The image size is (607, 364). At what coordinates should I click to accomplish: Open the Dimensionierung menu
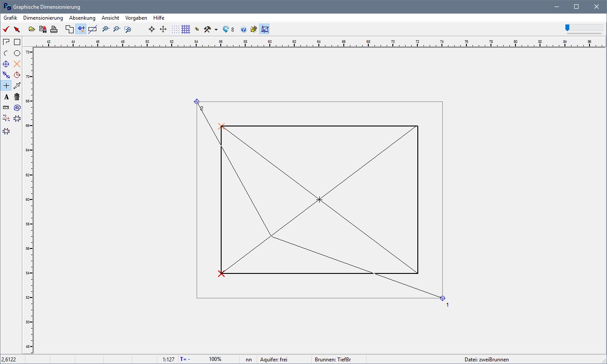point(43,18)
